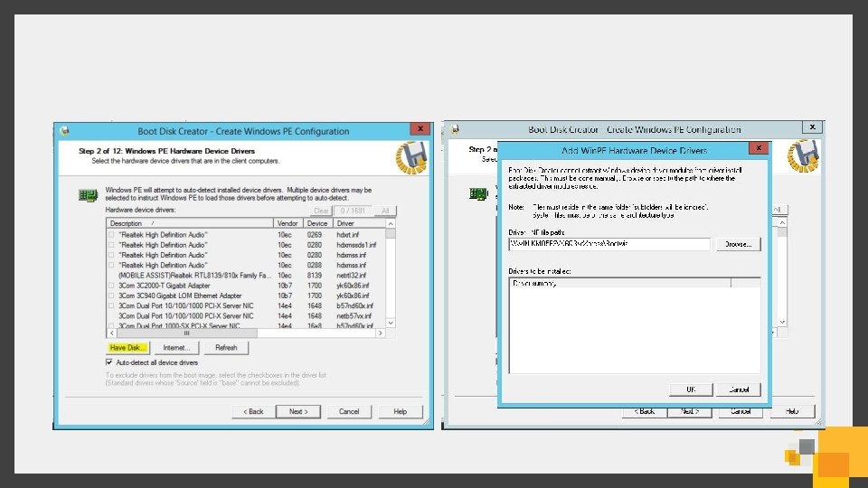Click the Boot Disk Creator title bar icon
Viewport: 868px width, 488px height.
[x=65, y=131]
